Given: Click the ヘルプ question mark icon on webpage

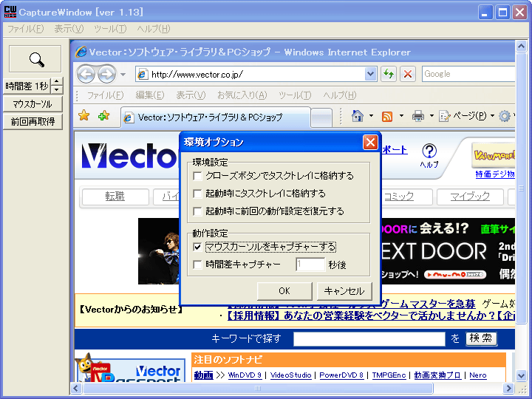Looking at the screenshot, I should coord(429,151).
